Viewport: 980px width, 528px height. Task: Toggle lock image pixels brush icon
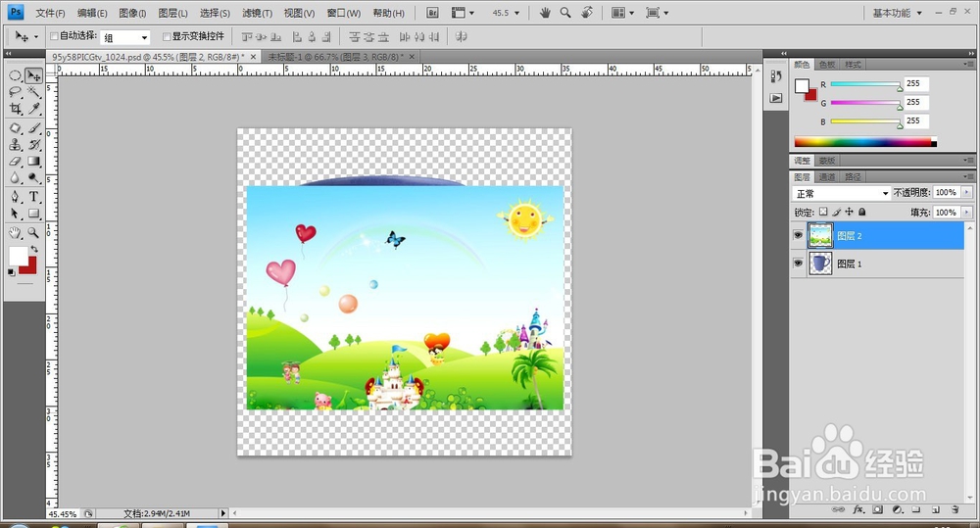click(x=836, y=212)
